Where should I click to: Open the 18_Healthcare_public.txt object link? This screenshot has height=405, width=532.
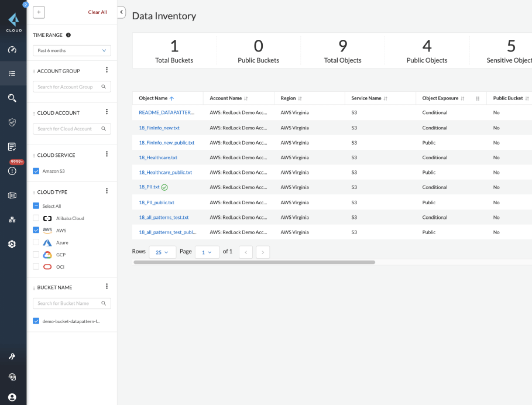[x=166, y=173]
